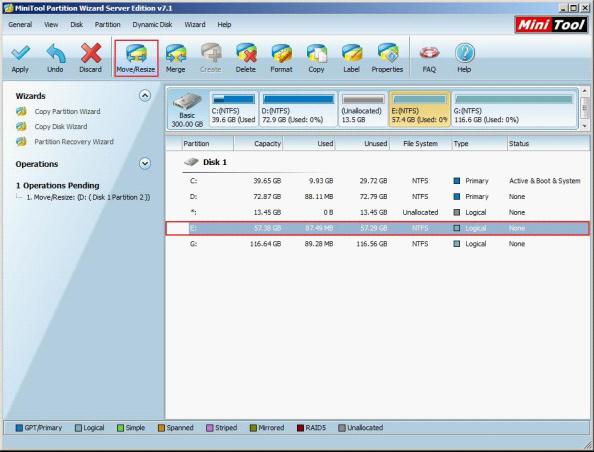
Task: Click the Copy Partition Wizard icon
Action: [x=22, y=111]
